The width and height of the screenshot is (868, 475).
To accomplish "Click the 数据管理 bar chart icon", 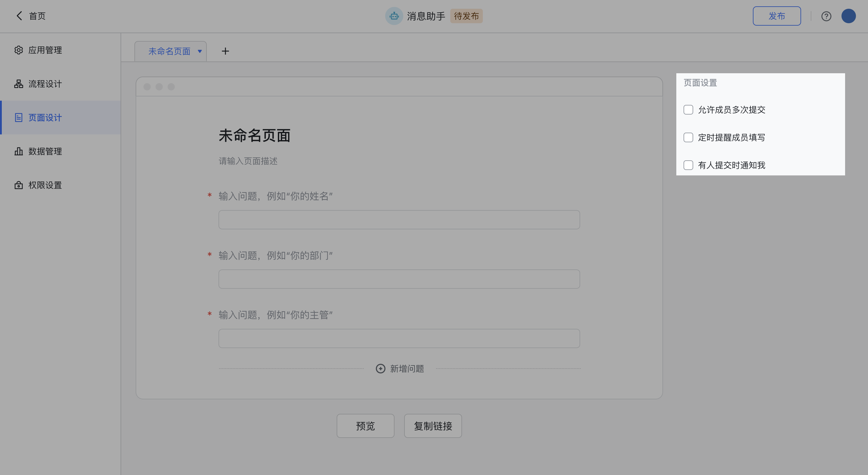I will point(18,151).
